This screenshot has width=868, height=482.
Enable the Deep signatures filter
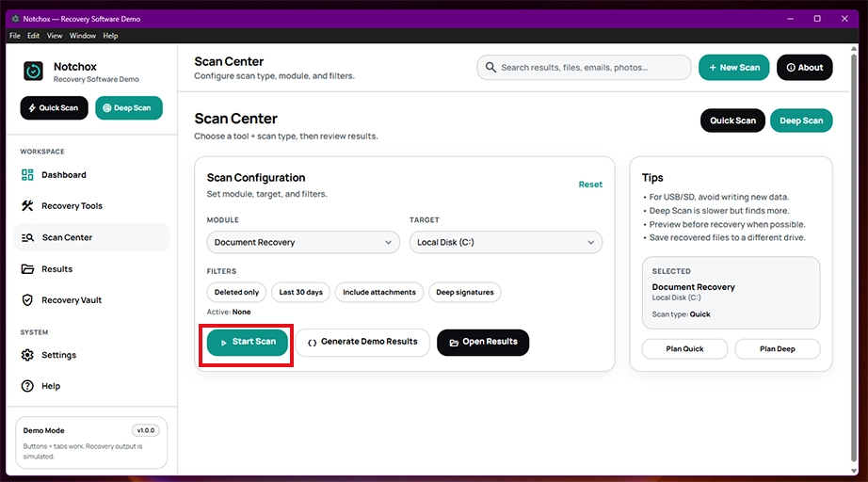(x=464, y=292)
